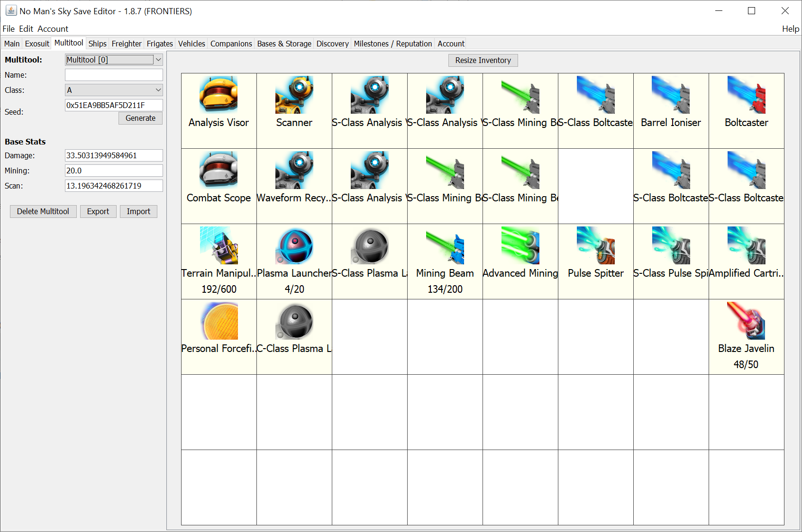802x532 pixels.
Task: Select the Terrain Manipulator item icon
Action: 219,245
